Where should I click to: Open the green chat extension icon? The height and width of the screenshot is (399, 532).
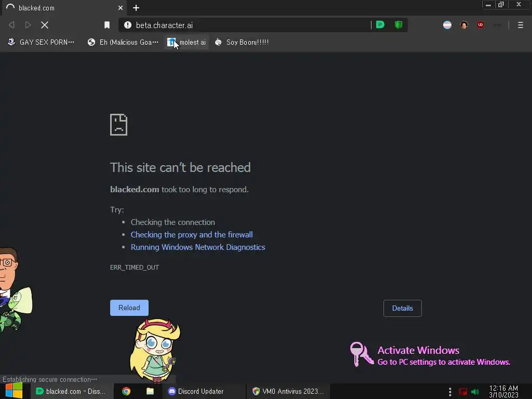[x=380, y=25]
